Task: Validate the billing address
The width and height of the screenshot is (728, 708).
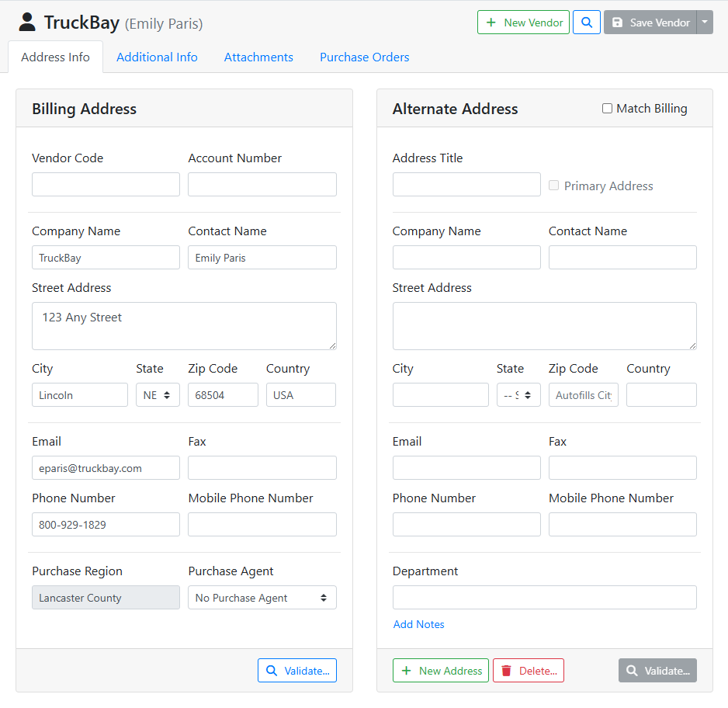Action: tap(297, 671)
